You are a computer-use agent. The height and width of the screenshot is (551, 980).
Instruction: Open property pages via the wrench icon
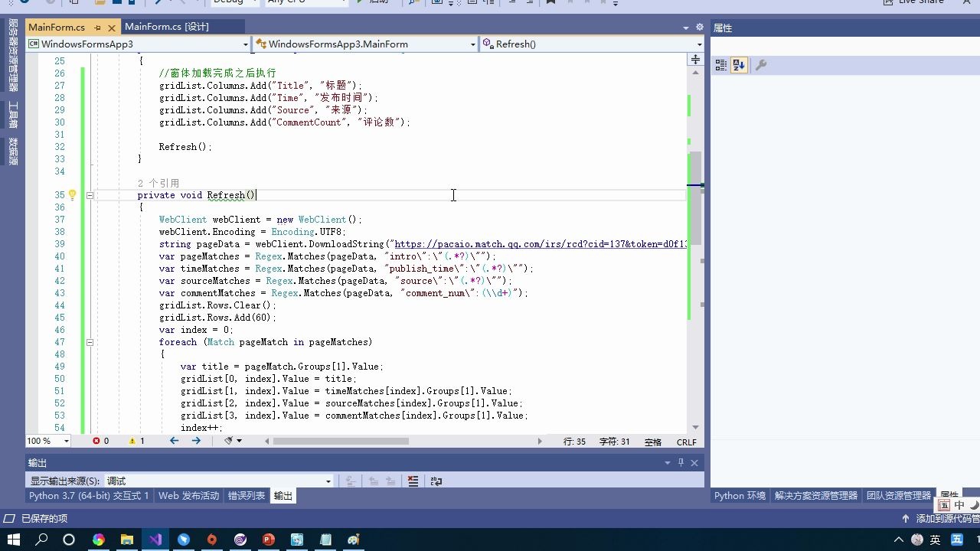(x=761, y=65)
